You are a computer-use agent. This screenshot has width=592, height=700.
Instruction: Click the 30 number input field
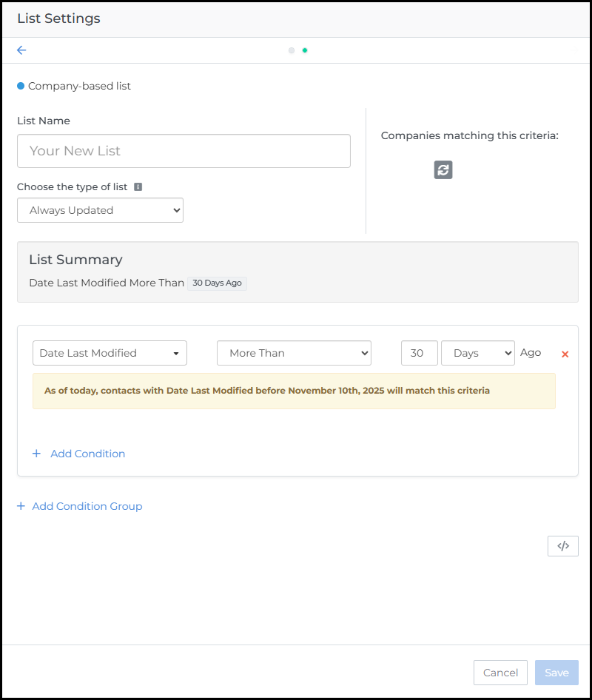pos(419,353)
